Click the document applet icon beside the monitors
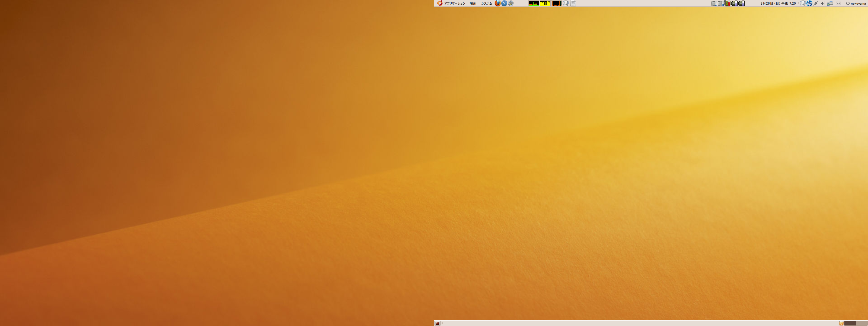The width and height of the screenshot is (868, 326). pos(573,3)
